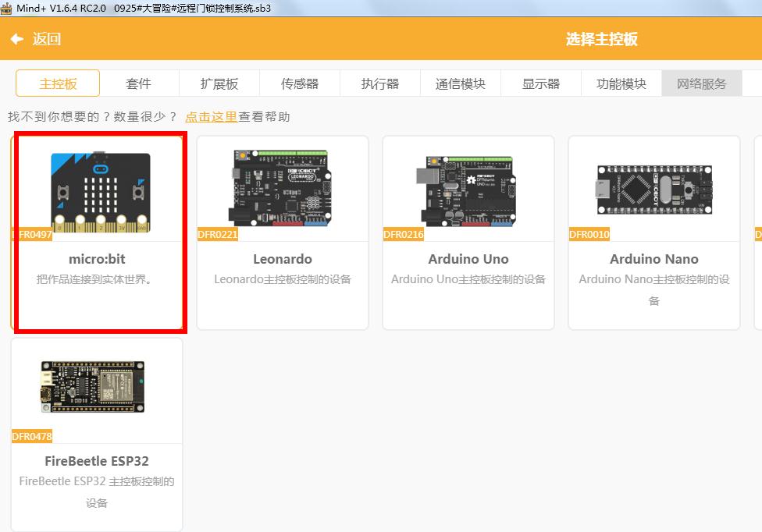This screenshot has height=532, width=762.
Task: Click the micro:bit card title
Action: [x=97, y=259]
